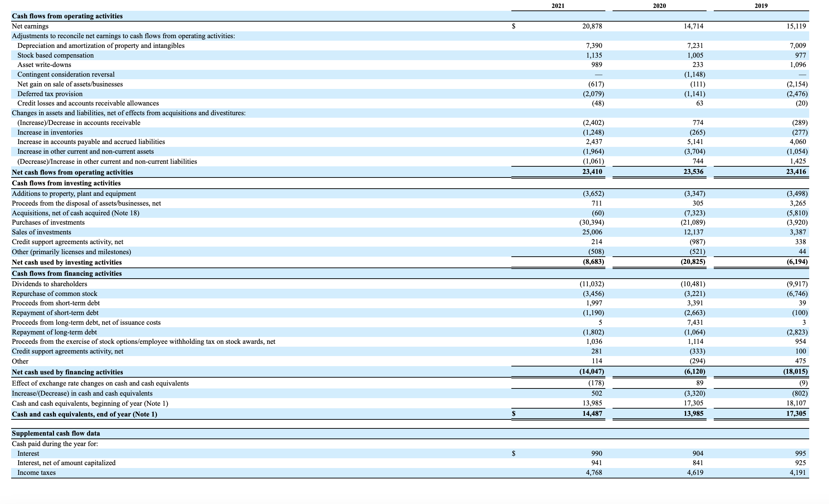Select the 2020 column header
The height and width of the screenshot is (504, 829).
[x=659, y=6]
